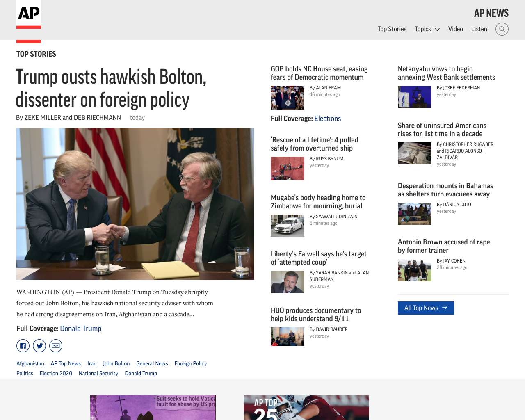
Task: Click the AP logo
Action: (29, 14)
